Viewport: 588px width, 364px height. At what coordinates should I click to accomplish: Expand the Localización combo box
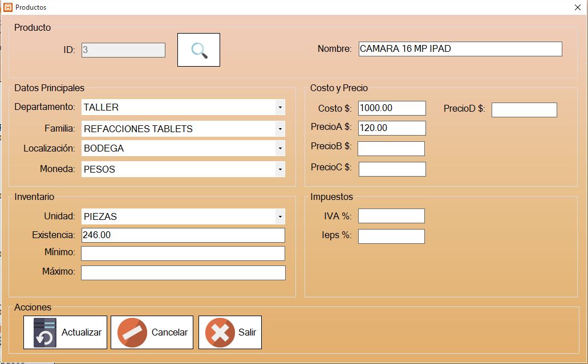tap(279, 148)
